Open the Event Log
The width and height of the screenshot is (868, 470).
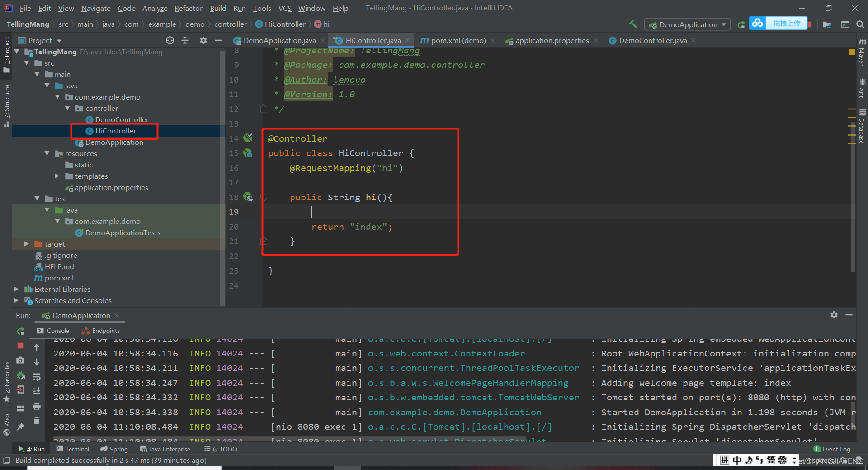click(832, 449)
